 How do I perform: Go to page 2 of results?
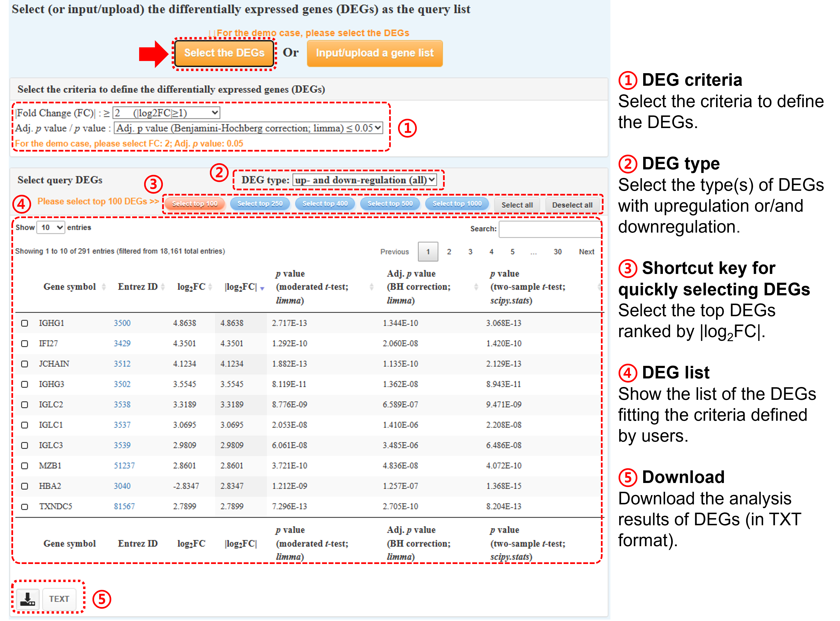click(x=449, y=252)
